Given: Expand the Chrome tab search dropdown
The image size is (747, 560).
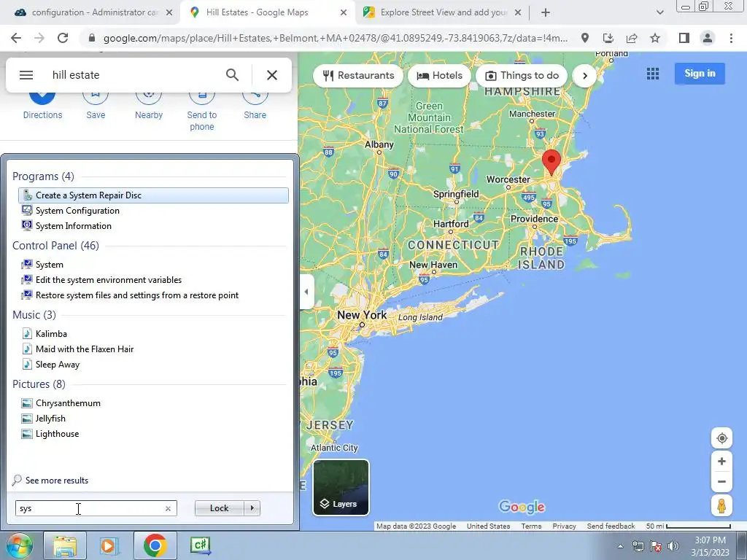Looking at the screenshot, I should (659, 12).
